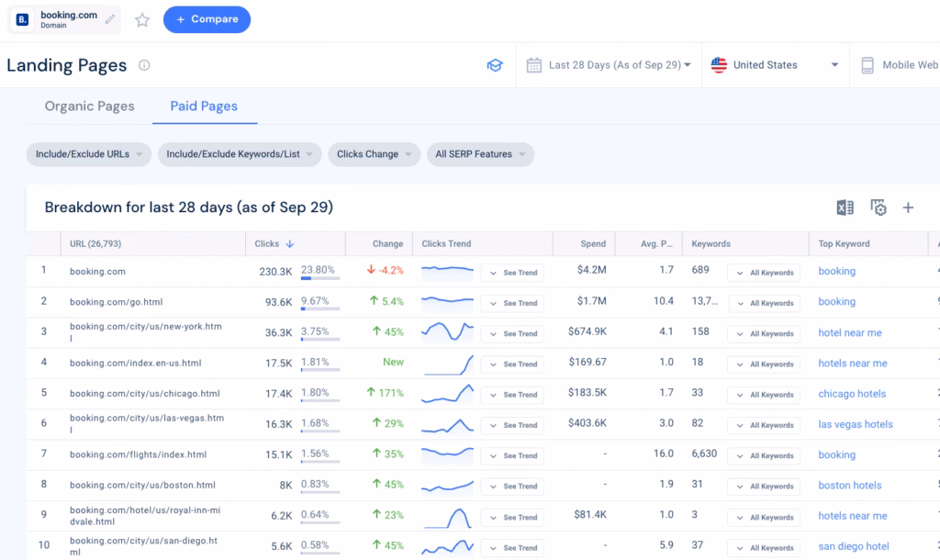Viewport: 940px width, 560px height.
Task: Toggle the star to favorite booking.com
Action: tap(142, 18)
